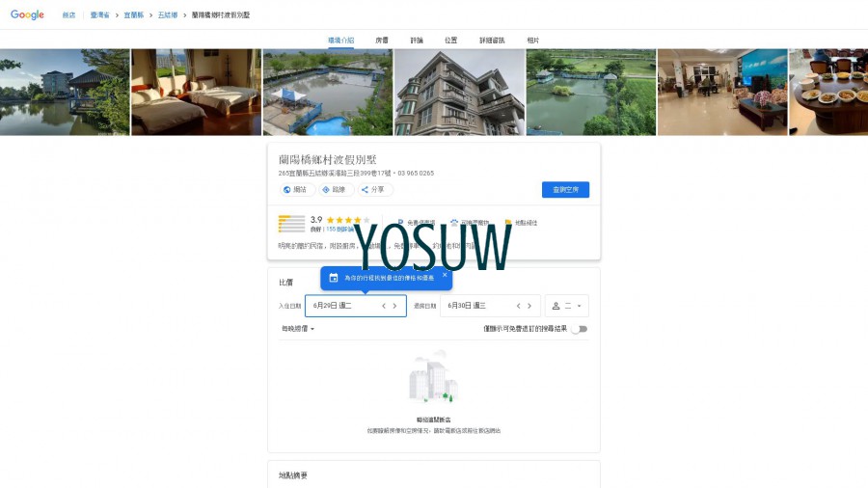Image resolution: width=868 pixels, height=488 pixels.
Task: Select the 環境介紹 tab
Action: [341, 41]
